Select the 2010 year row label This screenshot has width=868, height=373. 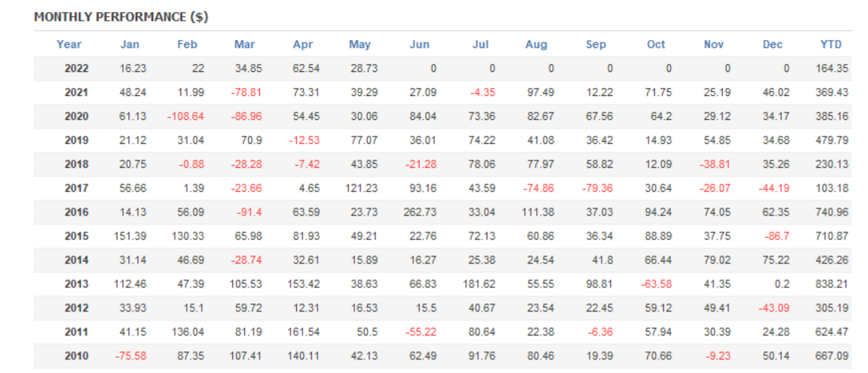click(77, 356)
